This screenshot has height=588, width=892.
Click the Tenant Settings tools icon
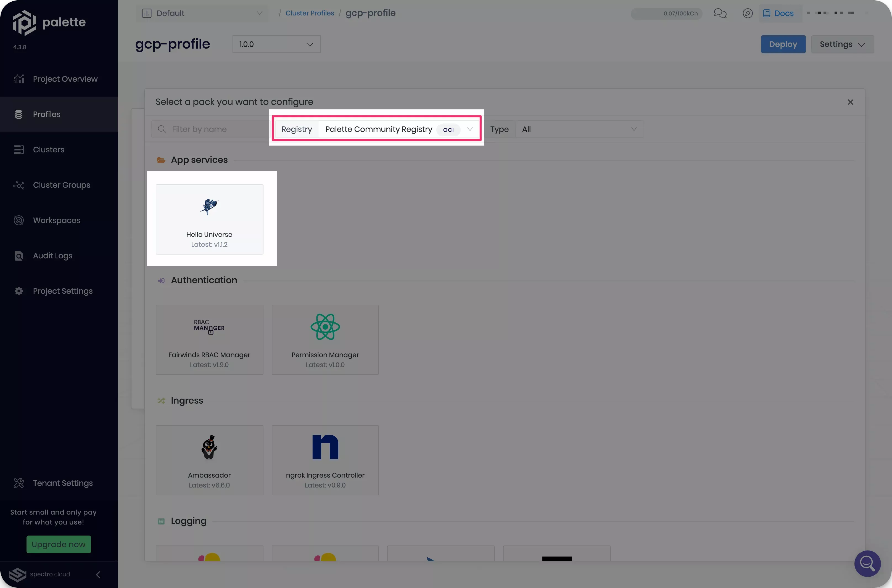point(19,483)
